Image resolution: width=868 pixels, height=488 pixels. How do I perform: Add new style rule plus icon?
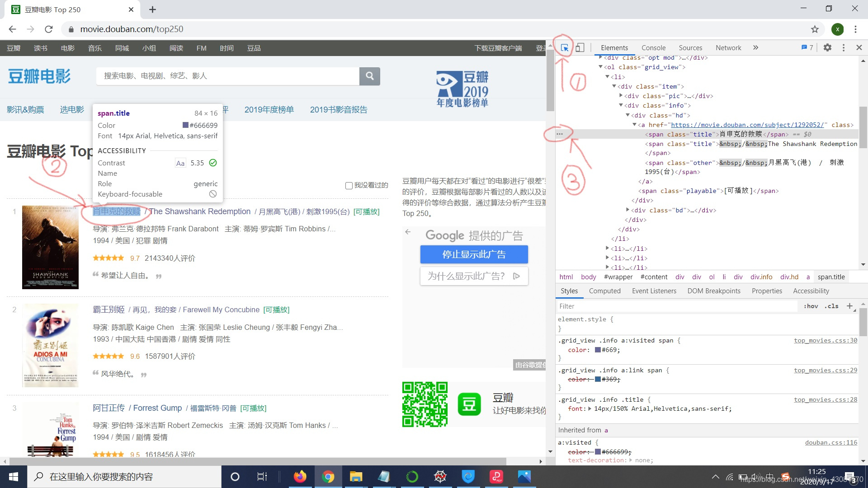click(850, 306)
